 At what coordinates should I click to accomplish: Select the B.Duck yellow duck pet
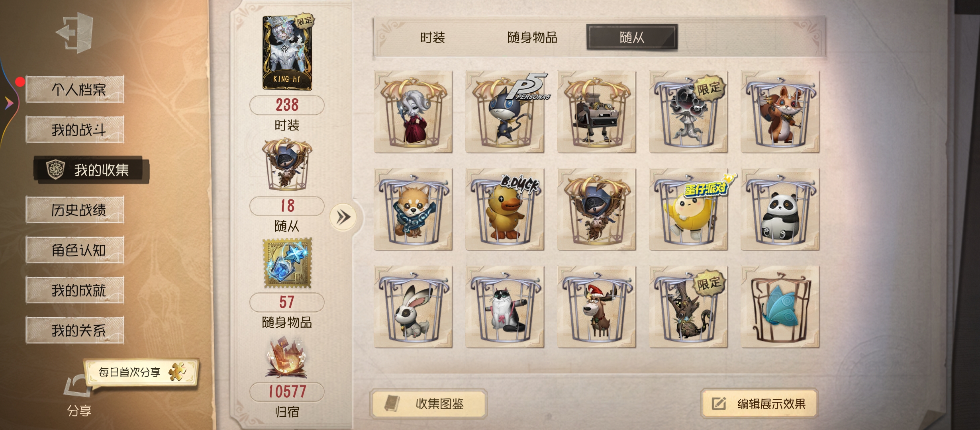(x=505, y=209)
